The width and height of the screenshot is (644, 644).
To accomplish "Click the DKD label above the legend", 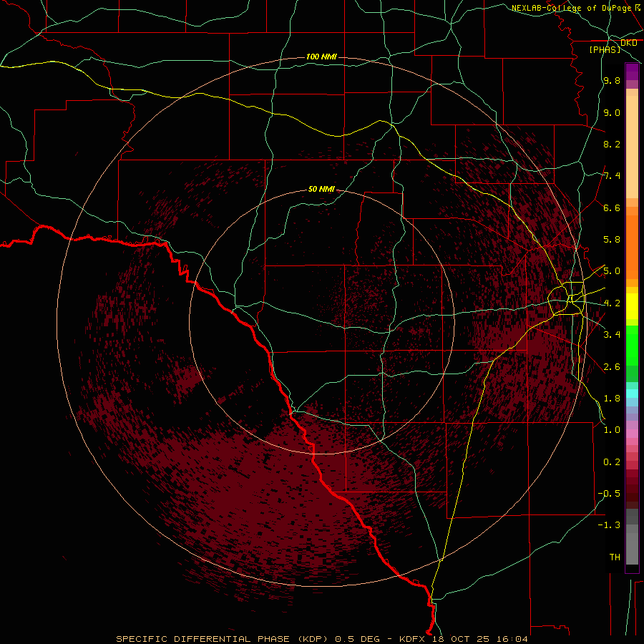I will pyautogui.click(x=629, y=43).
